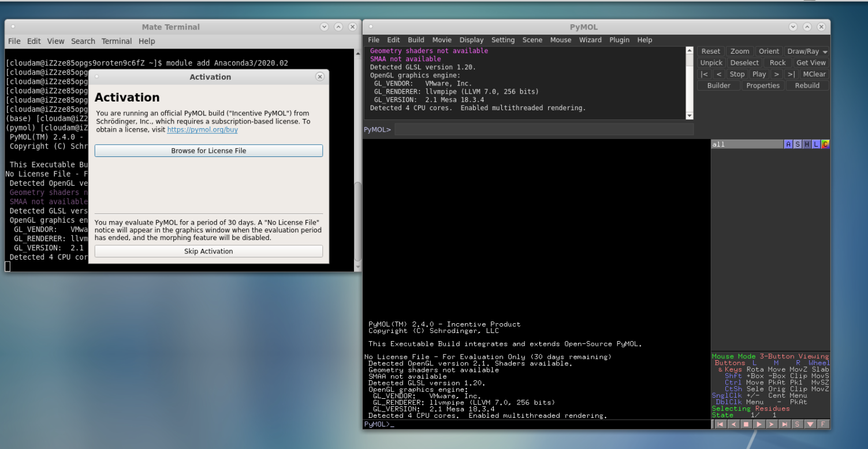Screen dimensions: 868x449
Task: Click the PyMOL> command input field at top
Action: coord(543,129)
